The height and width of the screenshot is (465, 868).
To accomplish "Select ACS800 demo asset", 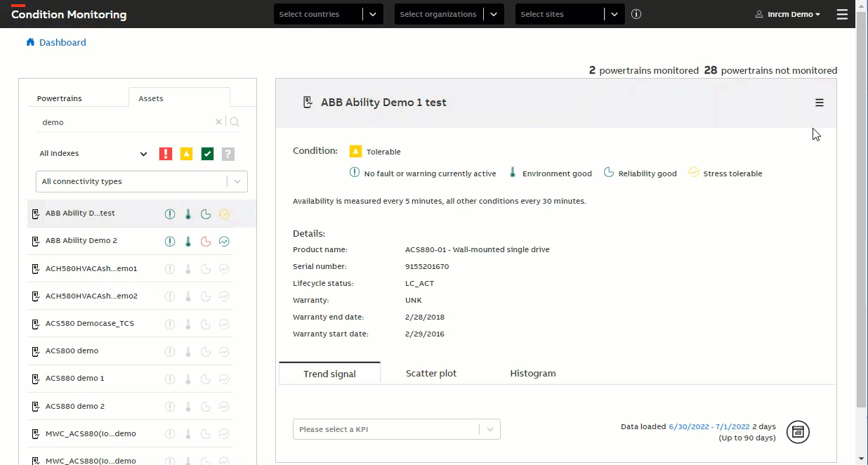I will point(72,351).
